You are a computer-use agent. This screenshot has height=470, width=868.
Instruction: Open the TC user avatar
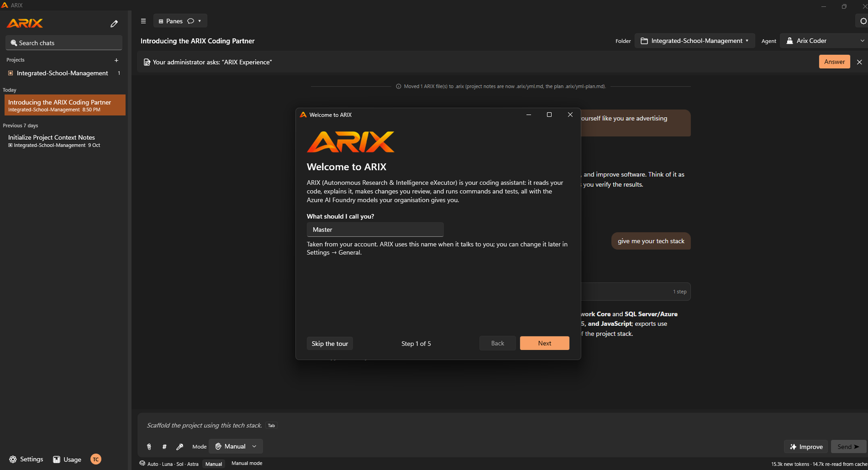coord(96,459)
